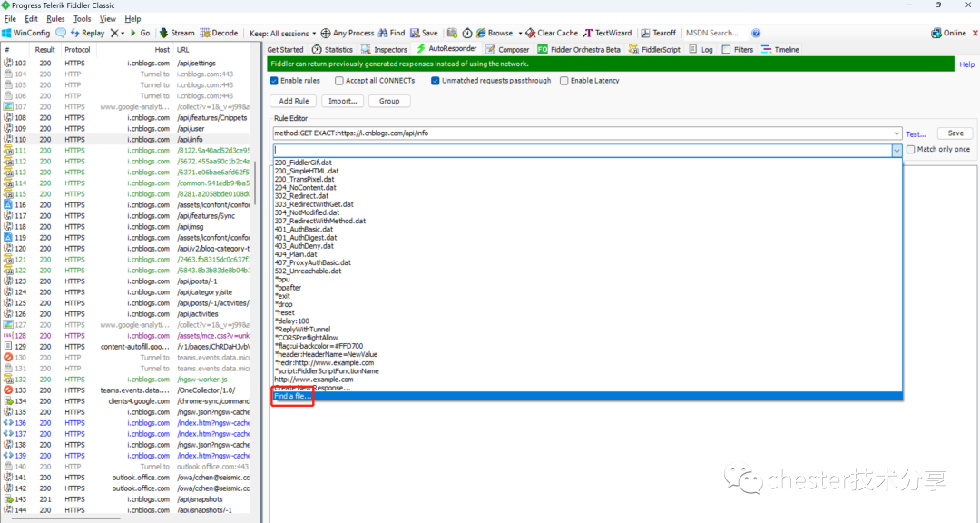Viewport: 980px width, 523px height.
Task: Select *drop in the response list
Action: coord(587,305)
